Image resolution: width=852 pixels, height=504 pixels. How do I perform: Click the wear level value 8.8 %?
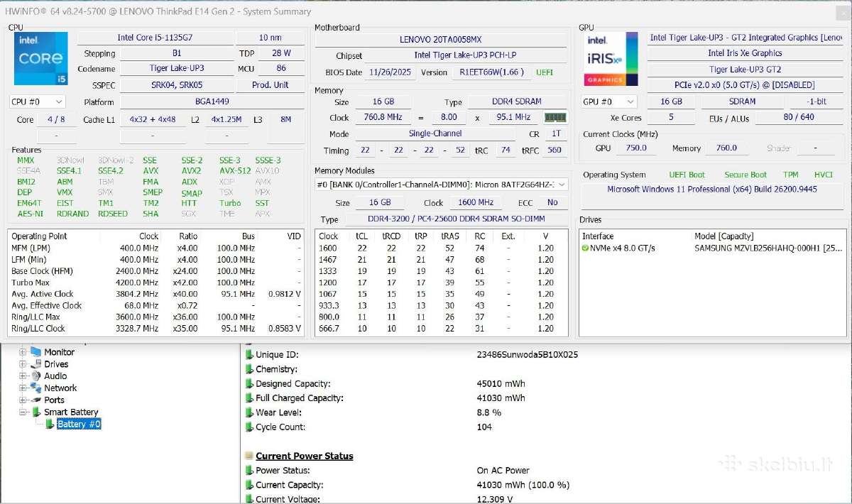pyautogui.click(x=489, y=412)
